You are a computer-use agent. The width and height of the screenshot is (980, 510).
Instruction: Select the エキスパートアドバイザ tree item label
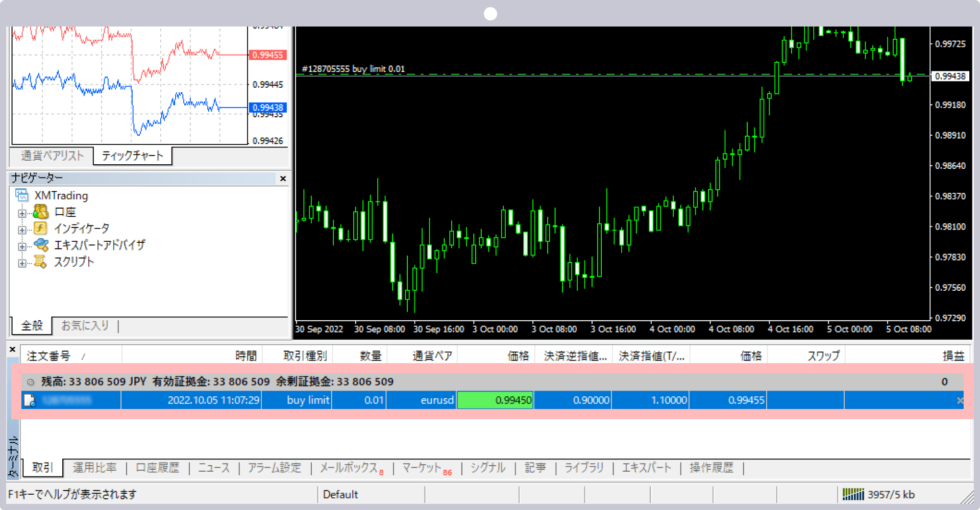[100, 245]
